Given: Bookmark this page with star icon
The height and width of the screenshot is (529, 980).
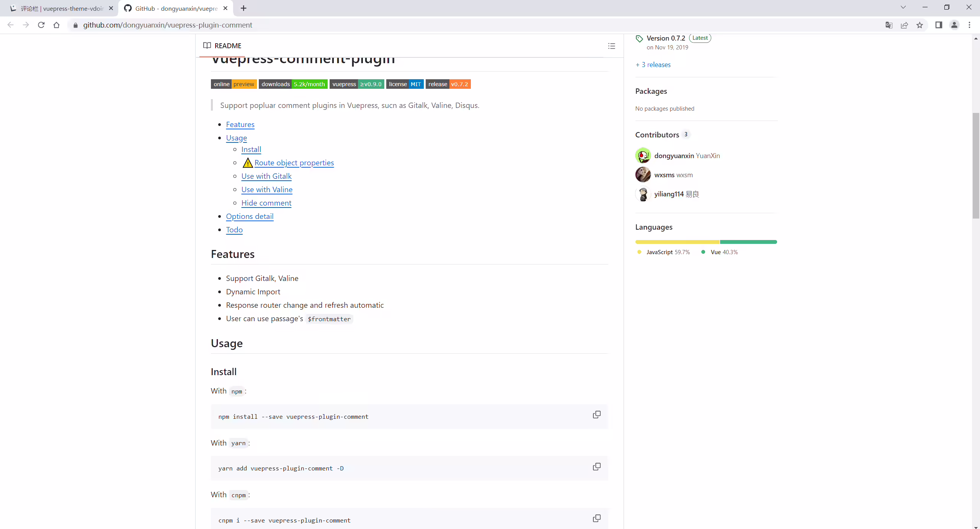Looking at the screenshot, I should pos(920,25).
